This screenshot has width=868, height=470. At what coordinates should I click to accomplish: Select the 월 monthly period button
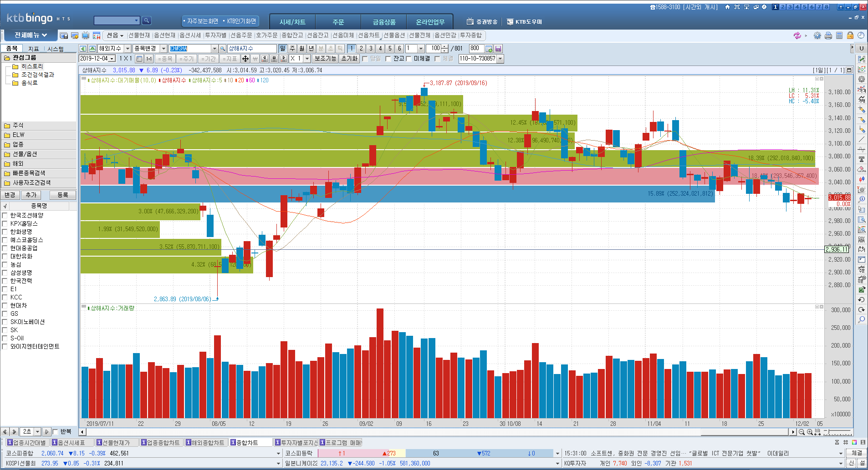click(301, 49)
